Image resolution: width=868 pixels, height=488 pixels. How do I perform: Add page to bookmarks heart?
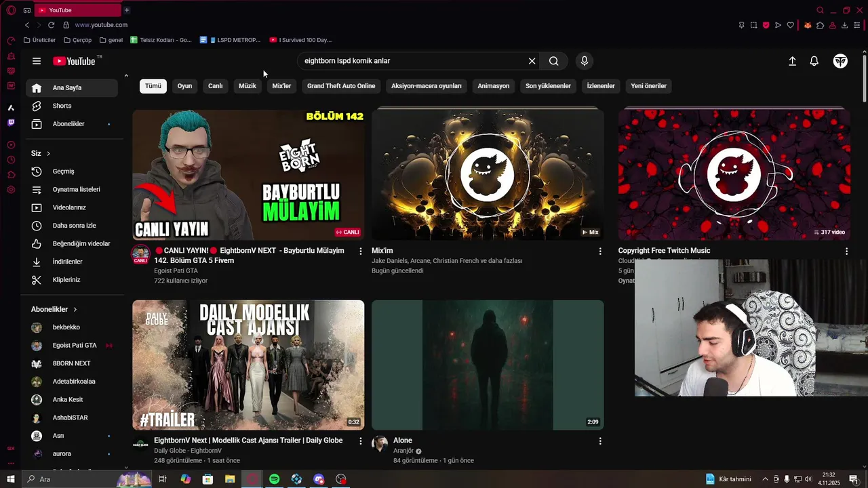pyautogui.click(x=790, y=25)
